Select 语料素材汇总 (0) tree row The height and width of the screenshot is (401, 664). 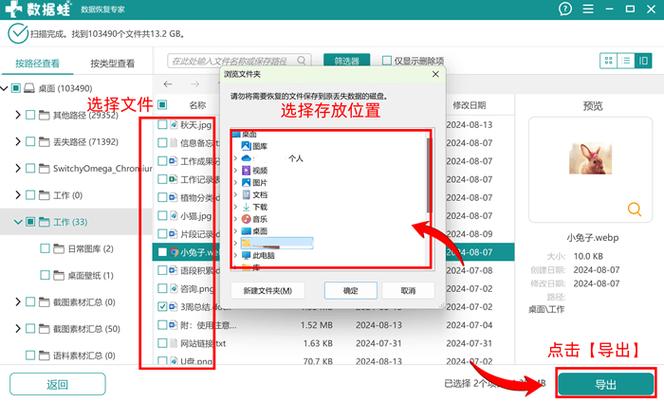point(76,355)
